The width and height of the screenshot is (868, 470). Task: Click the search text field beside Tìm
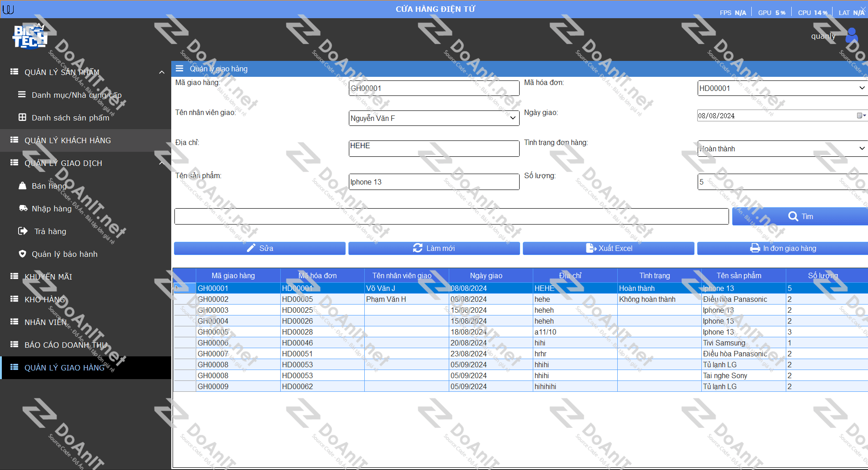click(x=451, y=216)
